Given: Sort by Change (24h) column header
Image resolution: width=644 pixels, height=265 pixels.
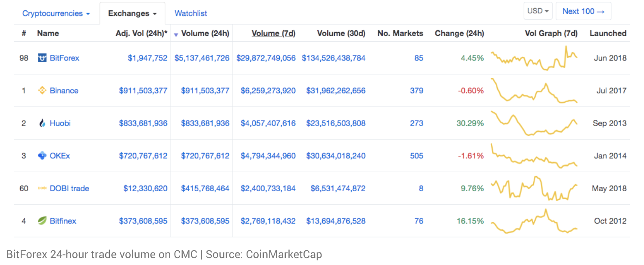Looking at the screenshot, I should pyautogui.click(x=459, y=33).
